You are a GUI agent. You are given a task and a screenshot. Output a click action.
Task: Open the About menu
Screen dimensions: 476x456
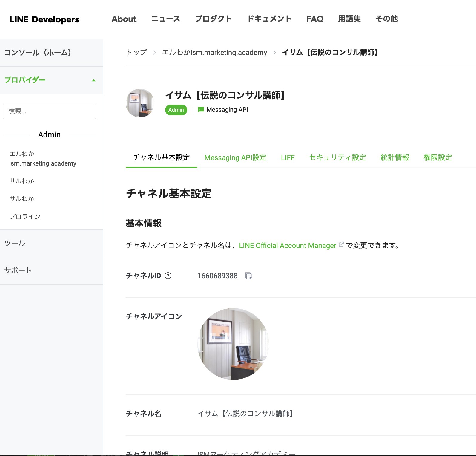click(124, 19)
